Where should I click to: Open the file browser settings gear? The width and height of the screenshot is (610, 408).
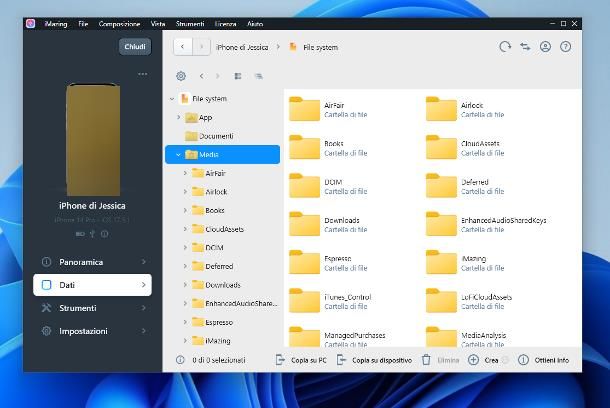[181, 76]
